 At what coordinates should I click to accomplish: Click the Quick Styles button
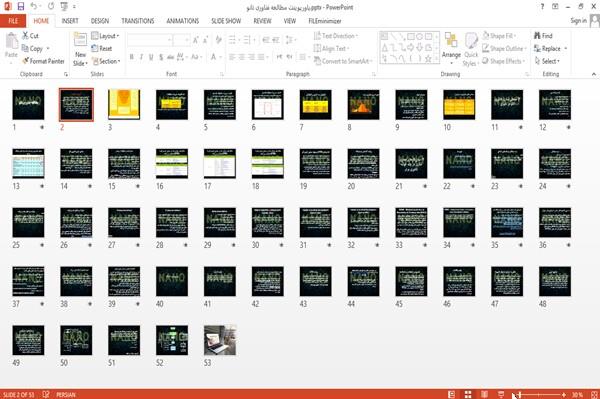[471, 49]
